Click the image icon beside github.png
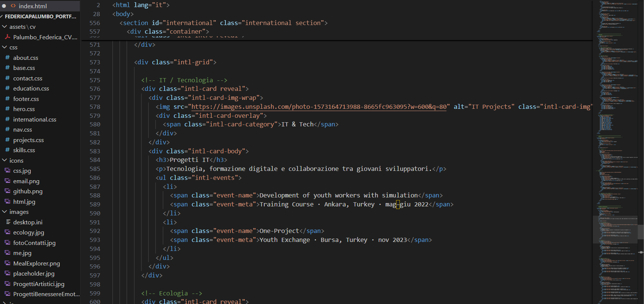 tap(7, 191)
